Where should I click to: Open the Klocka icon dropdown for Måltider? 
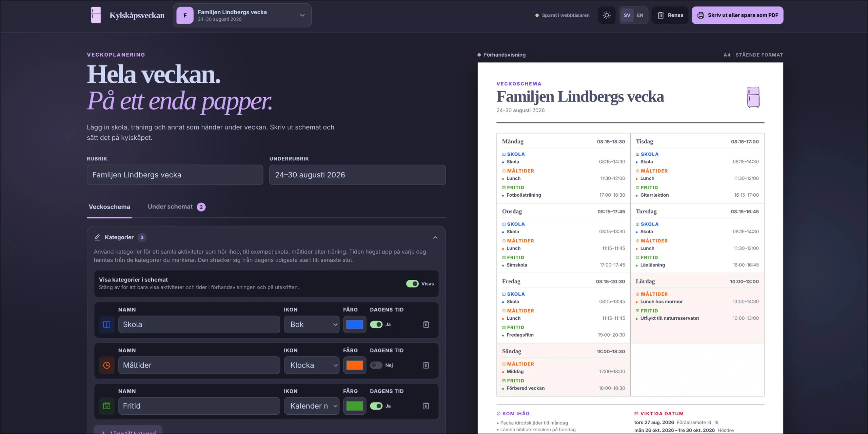pyautogui.click(x=312, y=365)
